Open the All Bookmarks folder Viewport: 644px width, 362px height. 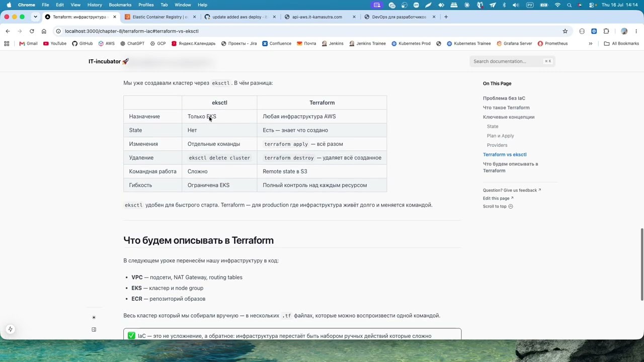click(x=621, y=44)
